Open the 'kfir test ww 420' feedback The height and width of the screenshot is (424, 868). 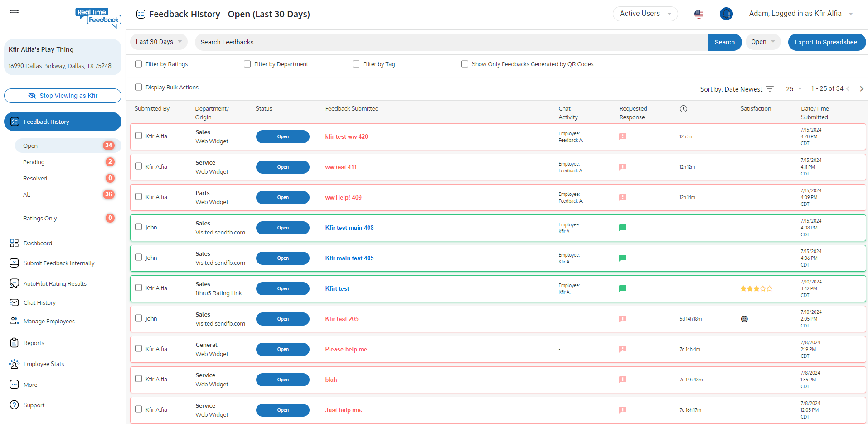(346, 136)
